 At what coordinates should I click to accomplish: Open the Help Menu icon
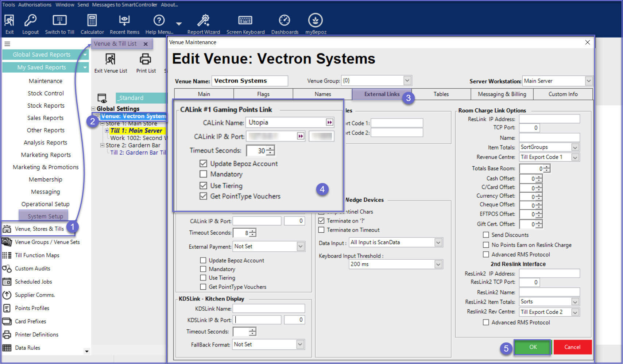point(159,20)
